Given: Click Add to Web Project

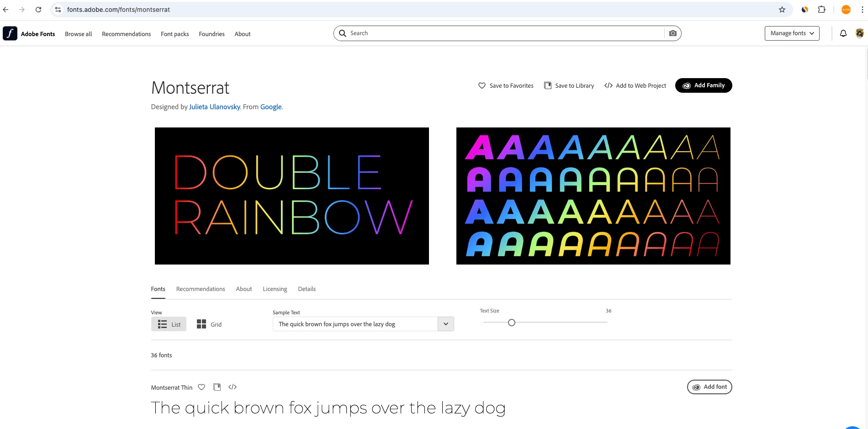Looking at the screenshot, I should [x=635, y=85].
